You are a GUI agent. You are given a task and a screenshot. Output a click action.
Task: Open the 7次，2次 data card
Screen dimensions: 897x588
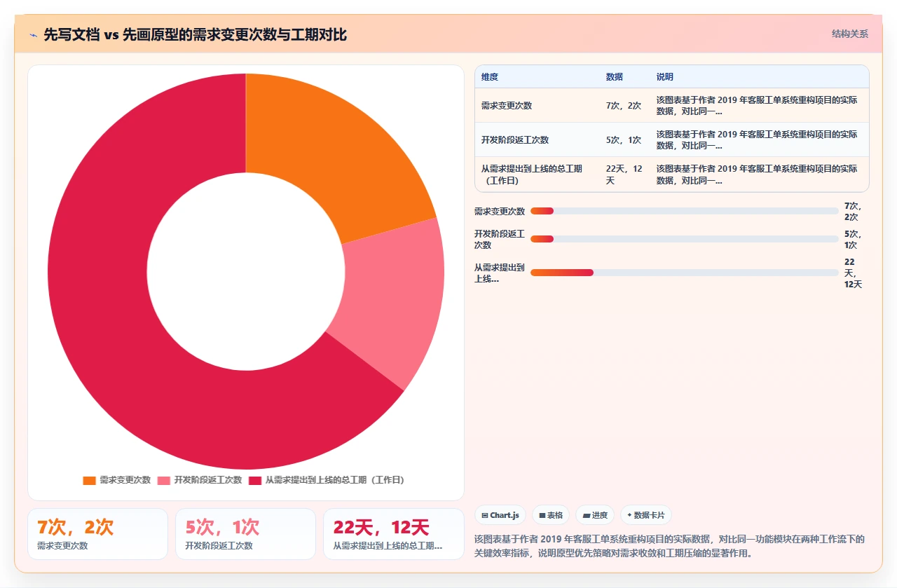(98, 534)
